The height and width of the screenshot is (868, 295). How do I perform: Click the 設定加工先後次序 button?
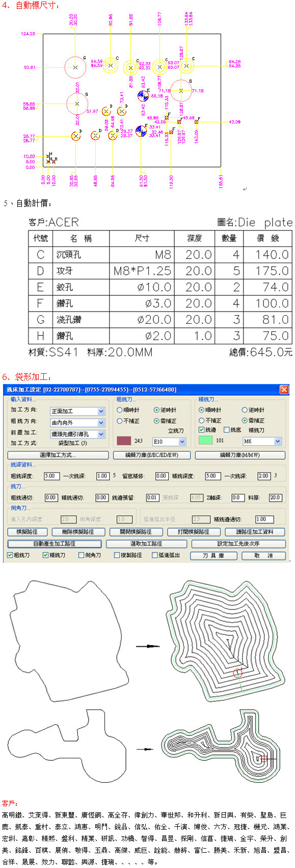click(238, 544)
